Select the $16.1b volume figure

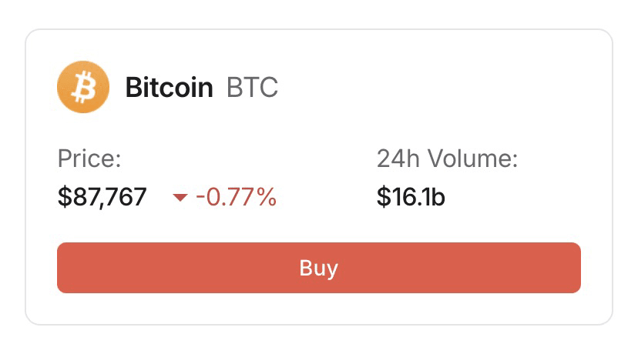coord(411,198)
